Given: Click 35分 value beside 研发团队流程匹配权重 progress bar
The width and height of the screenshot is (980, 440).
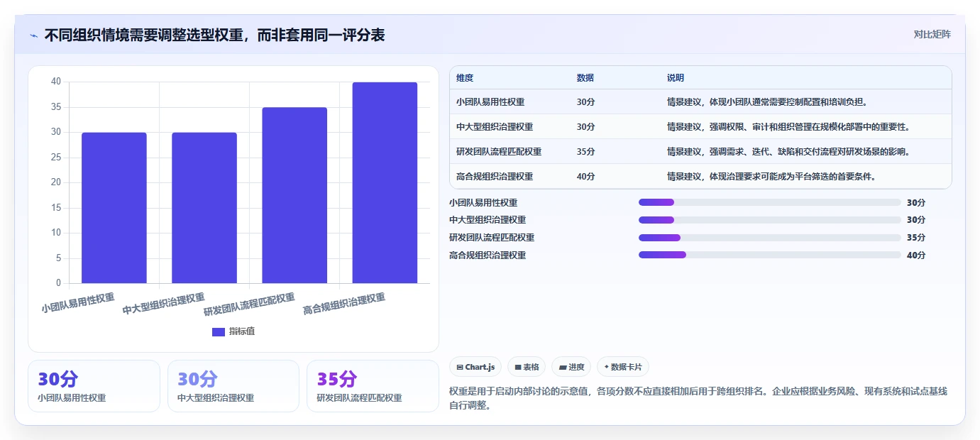Looking at the screenshot, I should point(916,238).
